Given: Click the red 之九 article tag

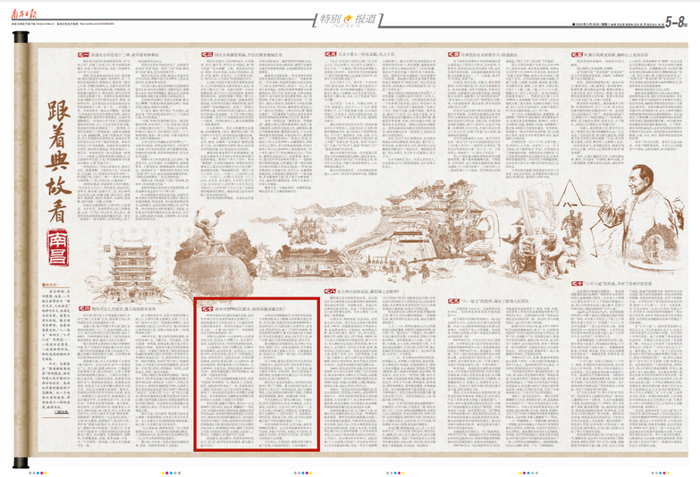Looking at the screenshot, I should point(454,301).
